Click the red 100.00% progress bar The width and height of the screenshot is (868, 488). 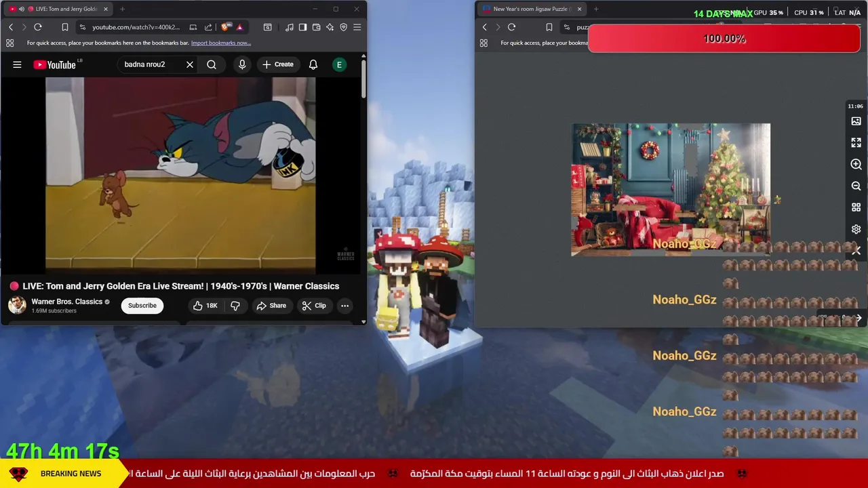tap(724, 39)
